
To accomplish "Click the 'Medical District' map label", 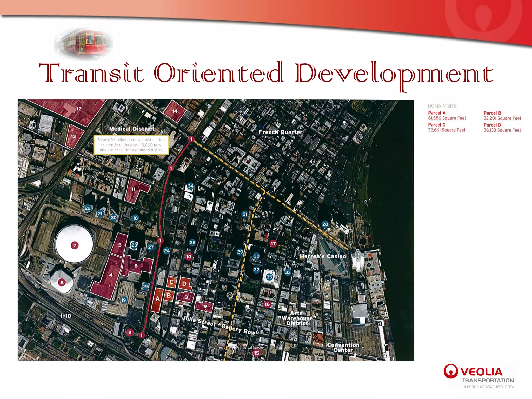I will [x=132, y=129].
